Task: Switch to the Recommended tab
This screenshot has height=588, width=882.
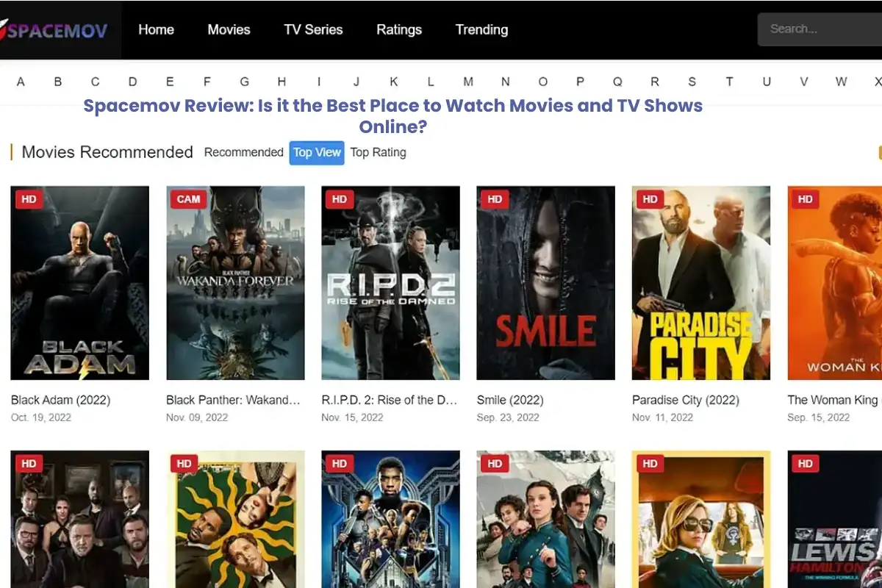Action: [x=244, y=152]
